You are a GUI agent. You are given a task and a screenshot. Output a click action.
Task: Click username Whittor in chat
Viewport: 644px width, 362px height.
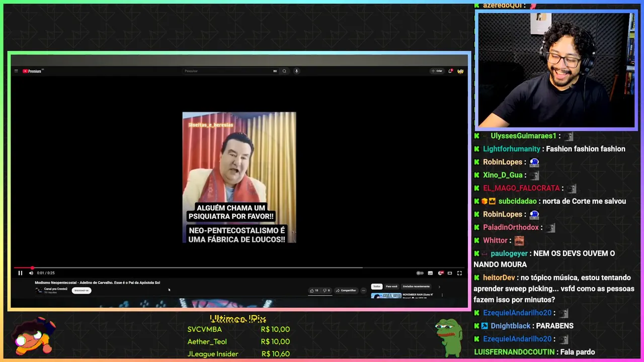tap(496, 240)
